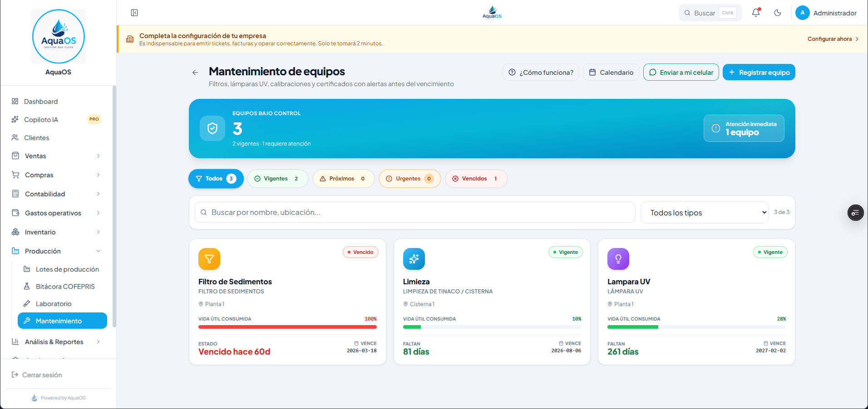Click the Producción factory icon
868x409 pixels.
coord(15,251)
